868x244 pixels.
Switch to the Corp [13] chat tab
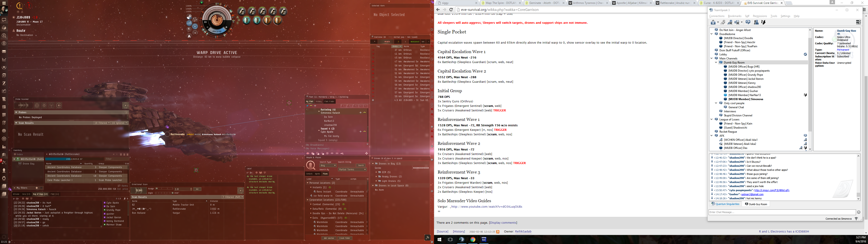point(26,194)
